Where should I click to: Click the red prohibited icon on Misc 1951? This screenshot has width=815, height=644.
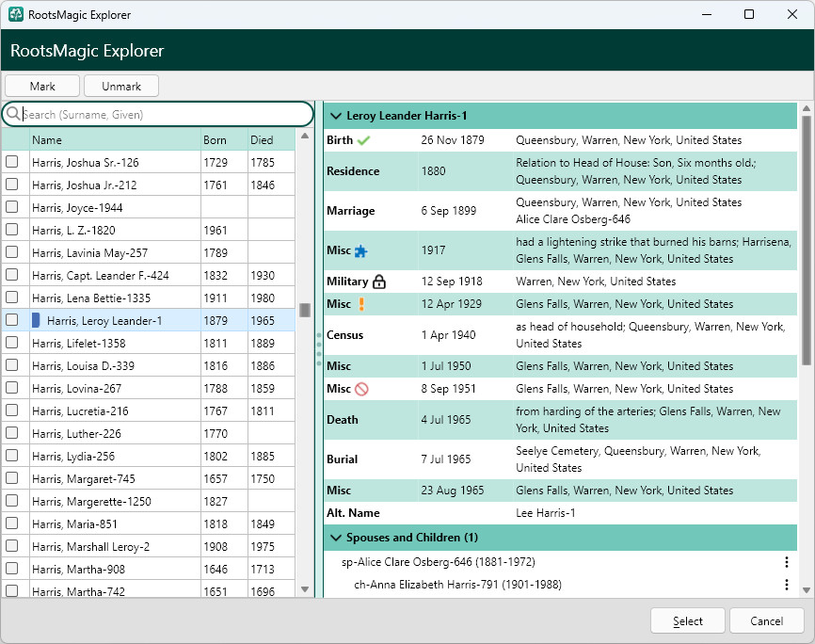(361, 389)
